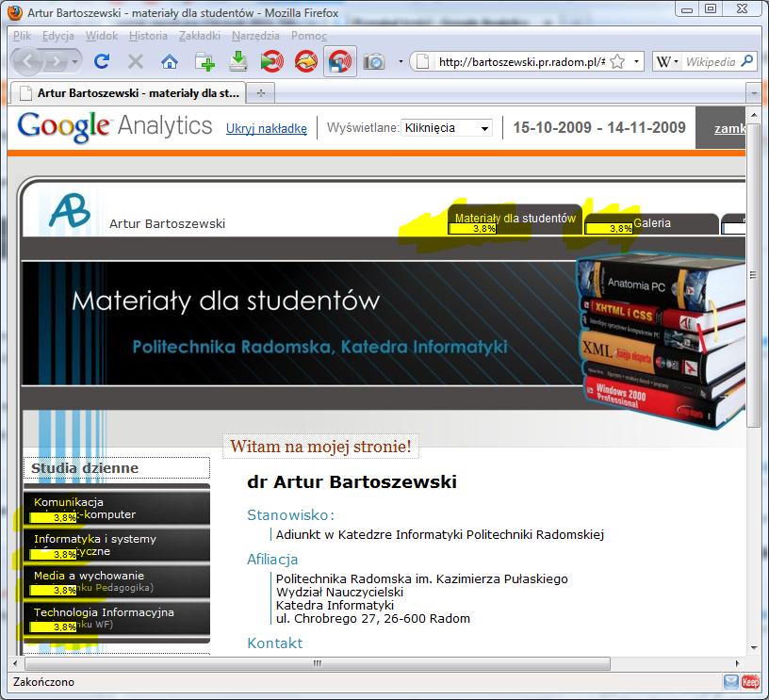The image size is (769, 700).
Task: Click the Firefox logo in the title bar
Action: coord(16,12)
